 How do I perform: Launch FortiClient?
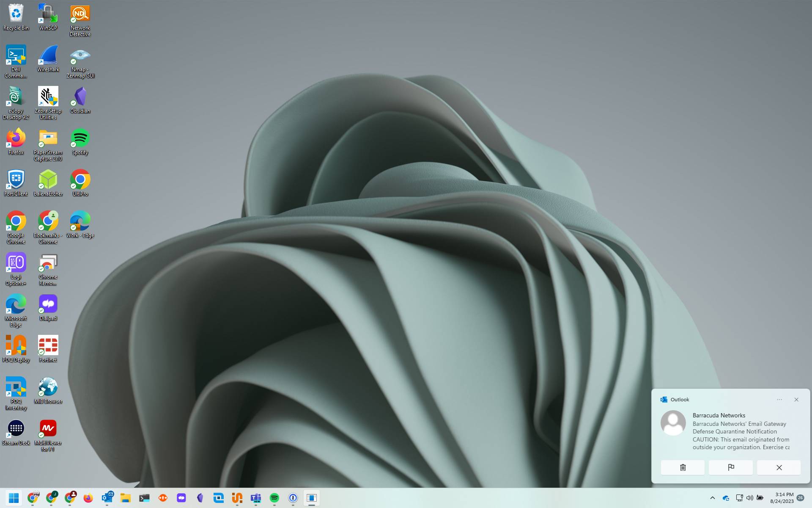tap(16, 180)
